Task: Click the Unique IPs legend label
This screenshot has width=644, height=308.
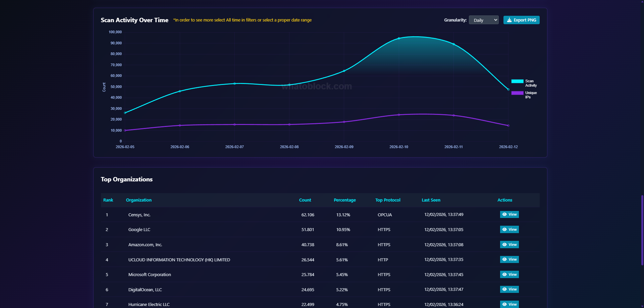Action: coord(531,95)
